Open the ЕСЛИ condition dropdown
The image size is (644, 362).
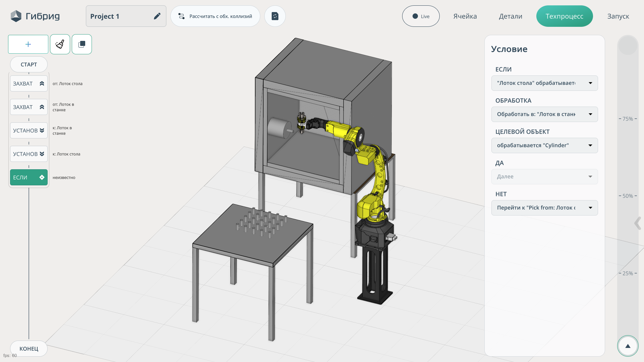pyautogui.click(x=544, y=83)
